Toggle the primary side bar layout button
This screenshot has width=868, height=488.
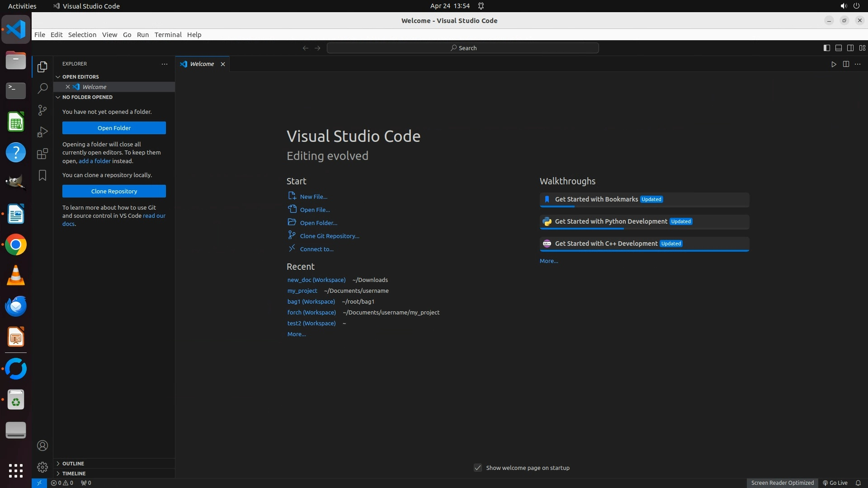827,48
